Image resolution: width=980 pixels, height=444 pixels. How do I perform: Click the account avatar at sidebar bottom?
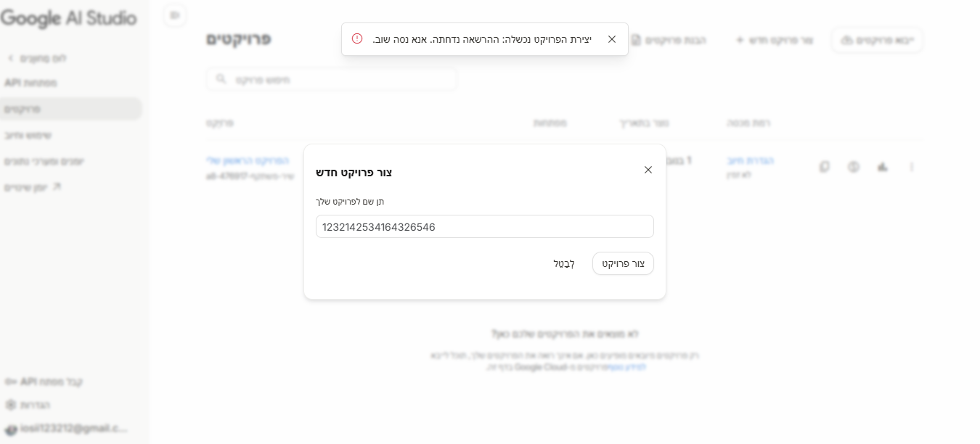(11, 429)
